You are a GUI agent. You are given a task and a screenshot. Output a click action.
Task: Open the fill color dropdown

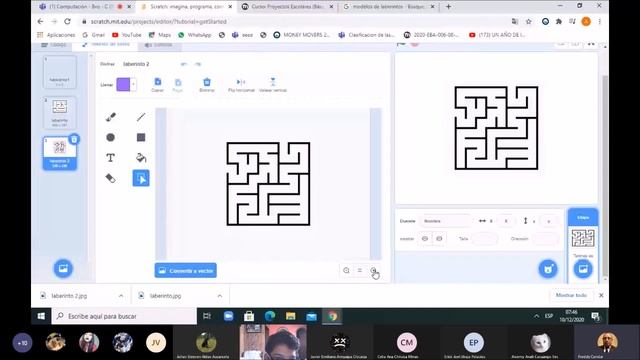pyautogui.click(x=133, y=84)
